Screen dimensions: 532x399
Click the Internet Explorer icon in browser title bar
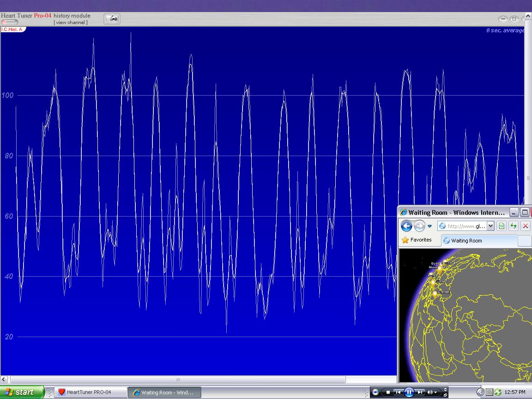pyautogui.click(x=404, y=212)
